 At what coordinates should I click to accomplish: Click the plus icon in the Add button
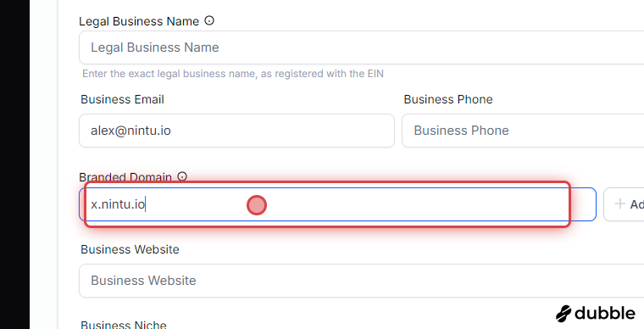pos(619,204)
